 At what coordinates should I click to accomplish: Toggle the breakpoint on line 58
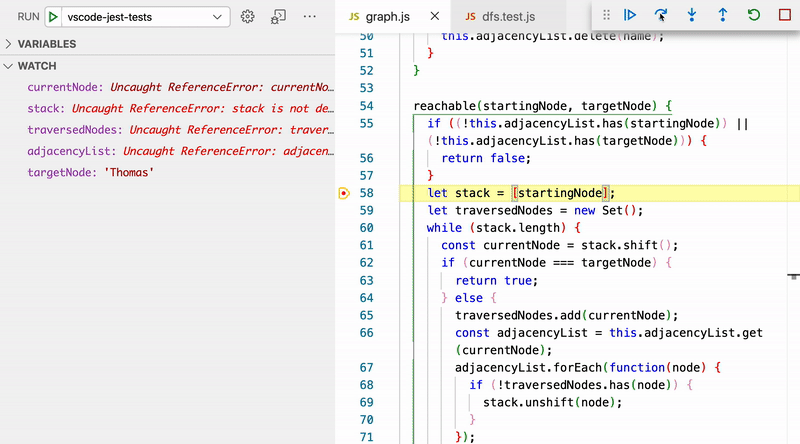pyautogui.click(x=344, y=193)
